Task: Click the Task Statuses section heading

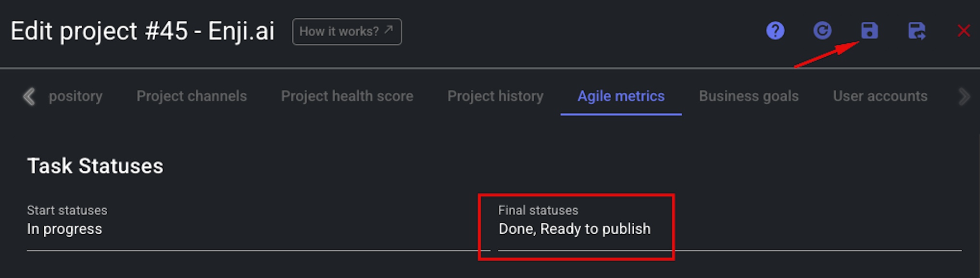Action: click(x=95, y=166)
